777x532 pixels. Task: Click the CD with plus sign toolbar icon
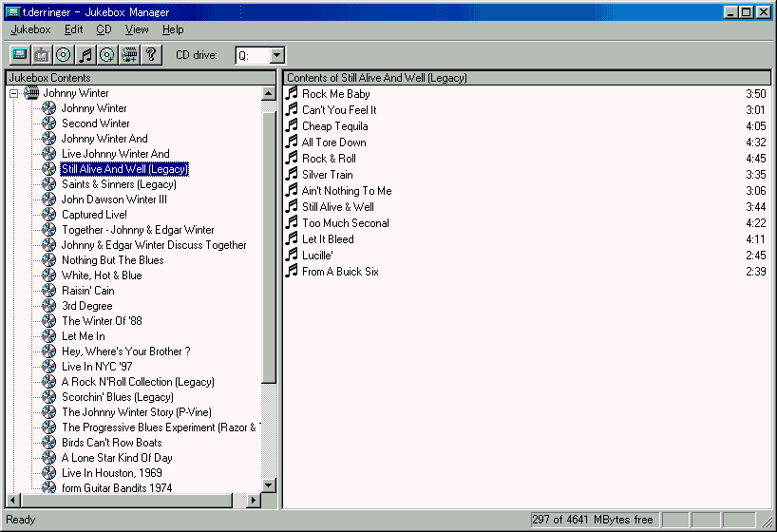coord(107,55)
